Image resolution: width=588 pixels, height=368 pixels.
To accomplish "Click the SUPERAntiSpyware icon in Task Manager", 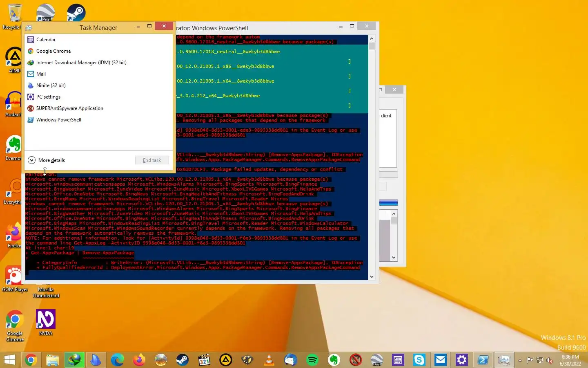I will [31, 108].
